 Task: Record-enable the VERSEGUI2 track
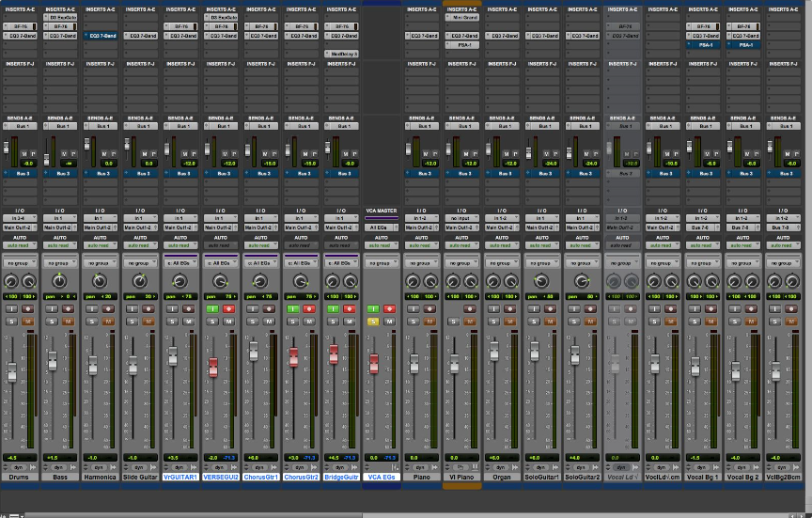pyautogui.click(x=228, y=309)
